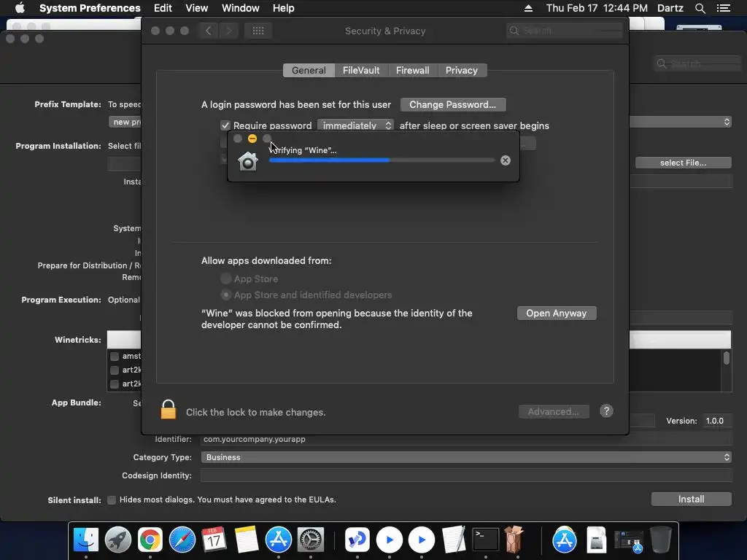Launch Safari from the Dock
747x560 pixels.
[182, 540]
